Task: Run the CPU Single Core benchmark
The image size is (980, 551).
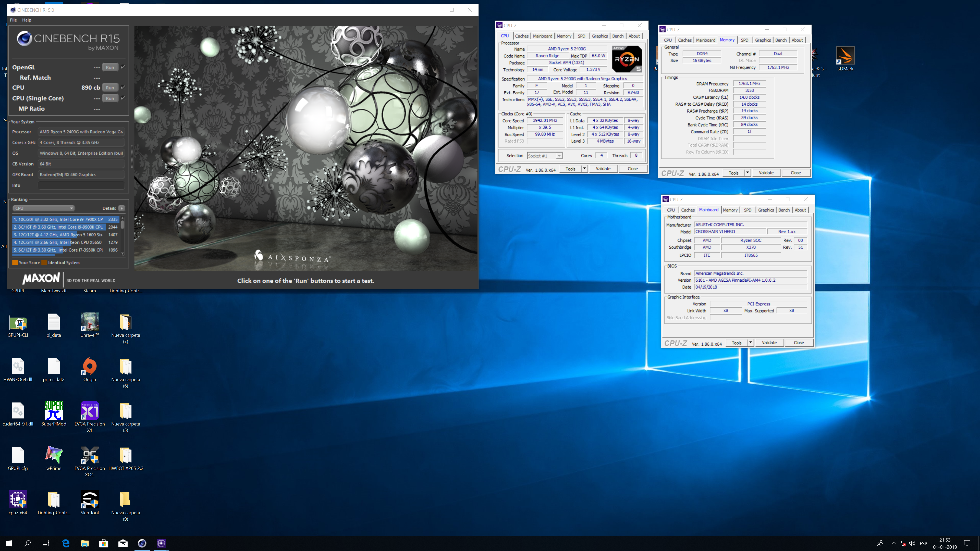Action: 110,98
